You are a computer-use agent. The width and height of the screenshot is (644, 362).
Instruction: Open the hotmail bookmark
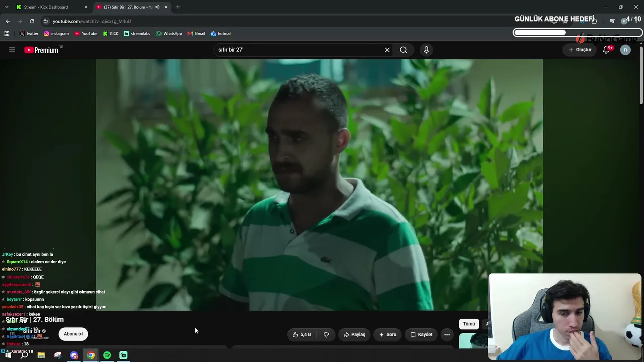(221, 34)
